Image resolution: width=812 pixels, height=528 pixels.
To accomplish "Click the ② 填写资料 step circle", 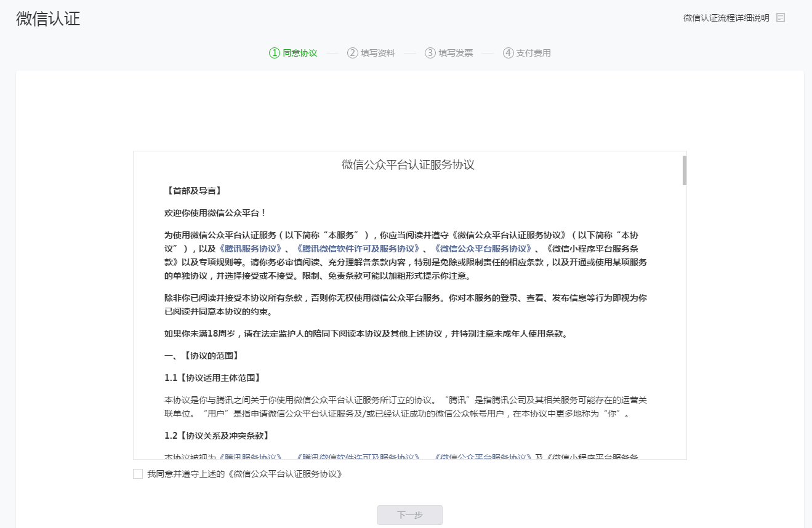I will (x=351, y=53).
